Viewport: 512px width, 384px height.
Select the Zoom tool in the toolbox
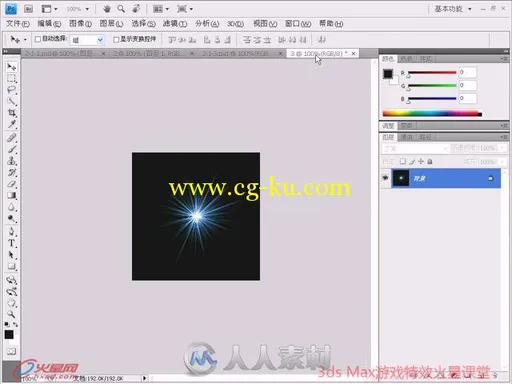coord(11,314)
